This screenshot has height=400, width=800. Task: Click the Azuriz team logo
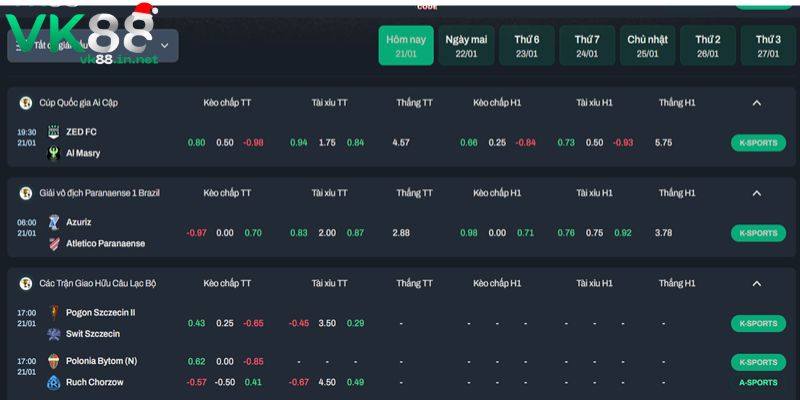click(54, 222)
